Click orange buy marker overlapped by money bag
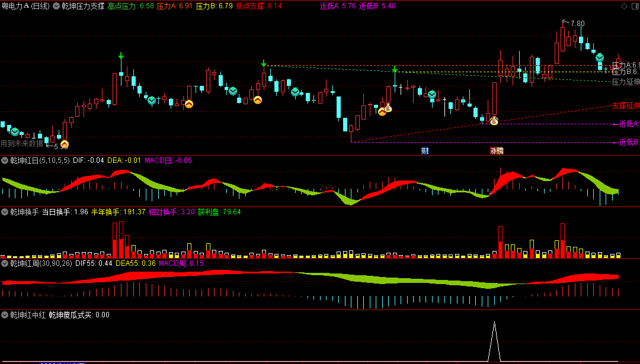Viewport: 640px width, 364px height. pyautogui.click(x=382, y=111)
